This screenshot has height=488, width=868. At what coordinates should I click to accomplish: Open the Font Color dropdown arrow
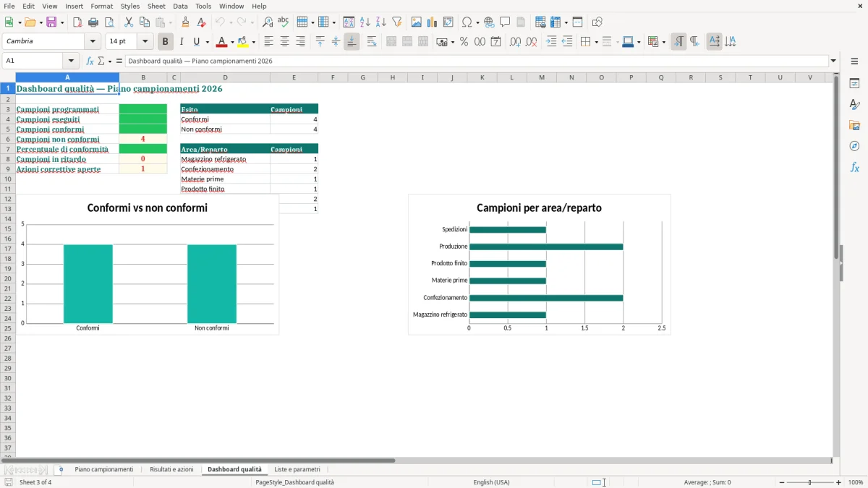[x=231, y=42]
